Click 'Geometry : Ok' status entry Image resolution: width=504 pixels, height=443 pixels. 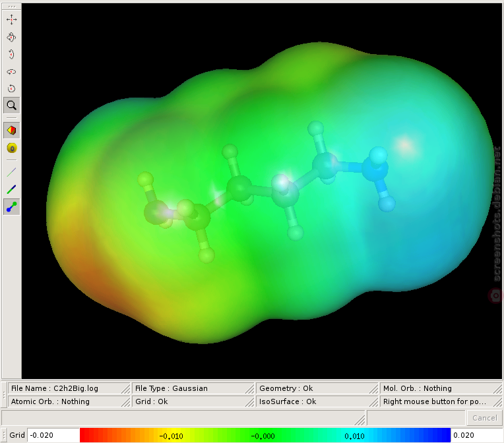click(x=317, y=388)
